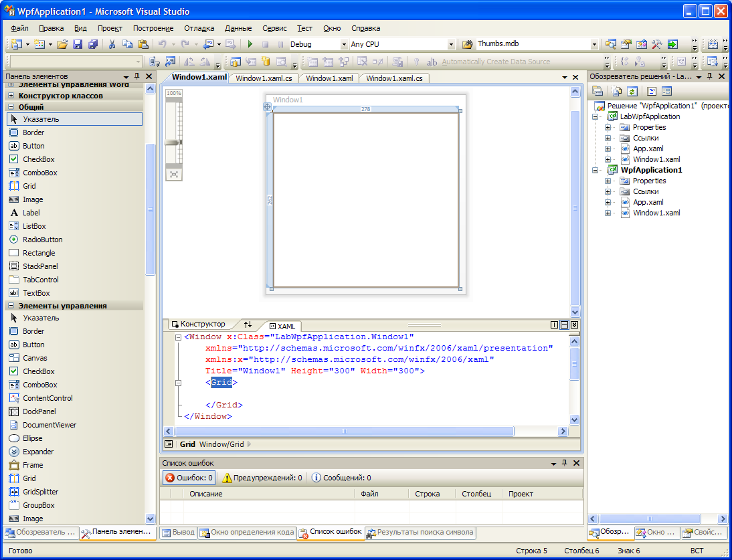Click the Save icon in the toolbar
Screen dimensions: 732x560
pyautogui.click(x=78, y=44)
